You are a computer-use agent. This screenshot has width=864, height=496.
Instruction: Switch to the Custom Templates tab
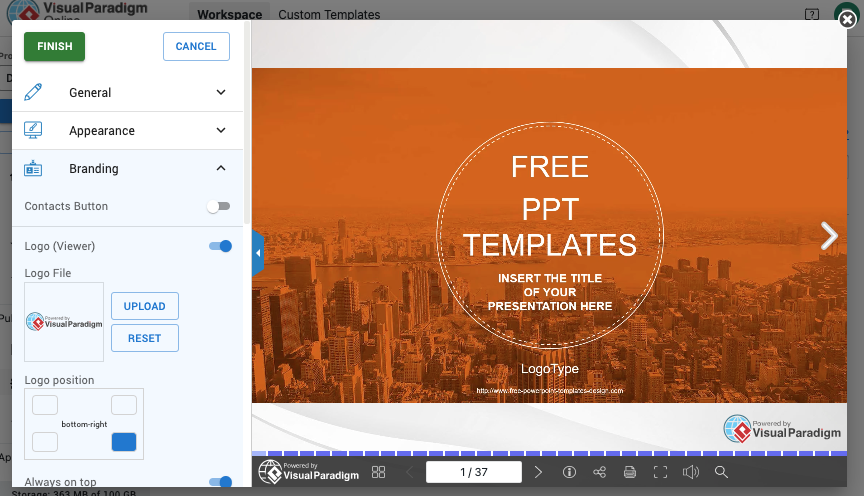[x=329, y=14]
